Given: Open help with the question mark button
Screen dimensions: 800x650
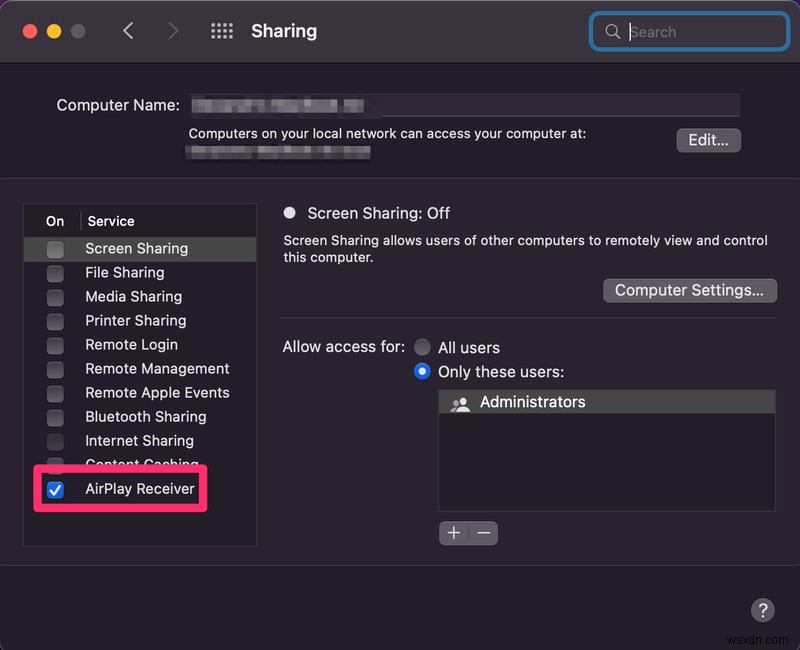Looking at the screenshot, I should tap(762, 610).
